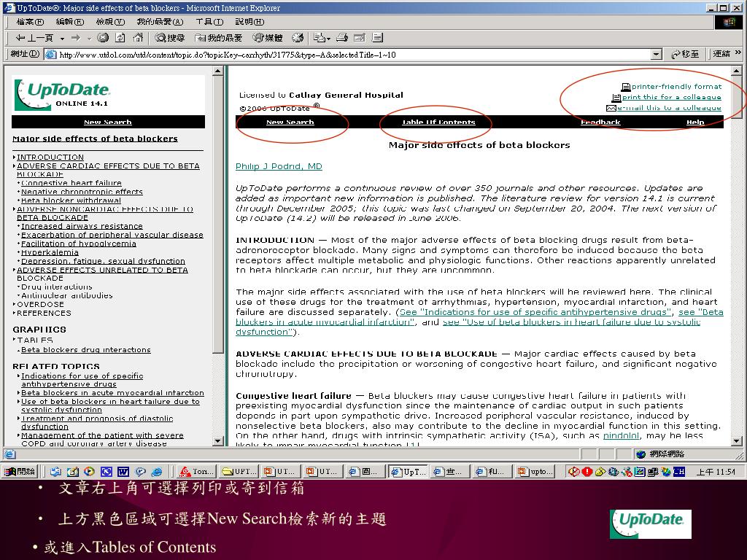The height and width of the screenshot is (560, 747).
Task: Click the Forward arrow button
Action: coord(76,38)
